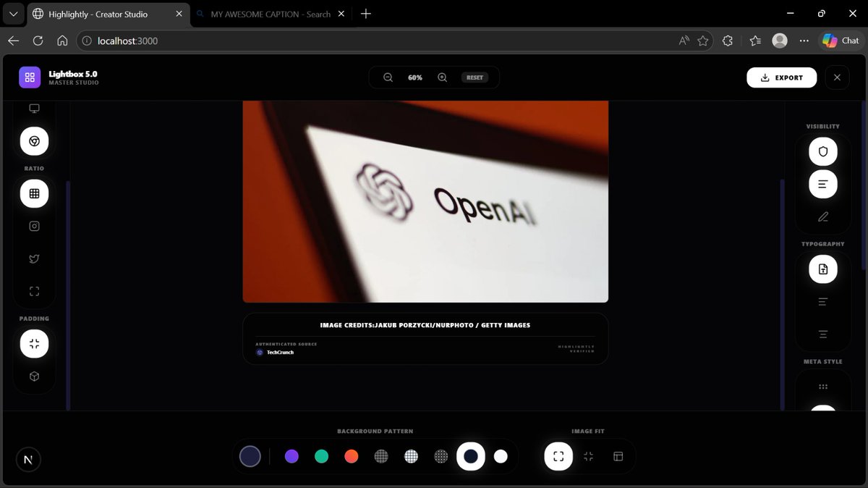The image size is (868, 488).
Task: Select the text-file typography option
Action: click(823, 269)
